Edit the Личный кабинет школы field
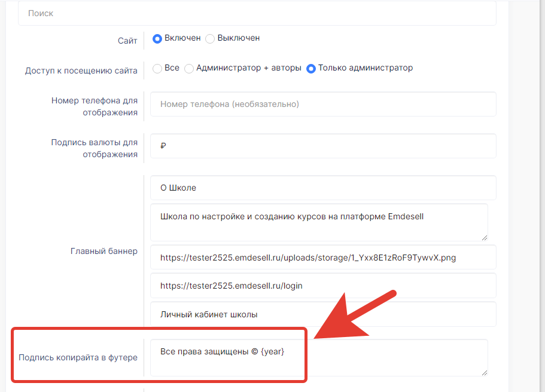Image resolution: width=545 pixels, height=392 pixels. [x=323, y=314]
